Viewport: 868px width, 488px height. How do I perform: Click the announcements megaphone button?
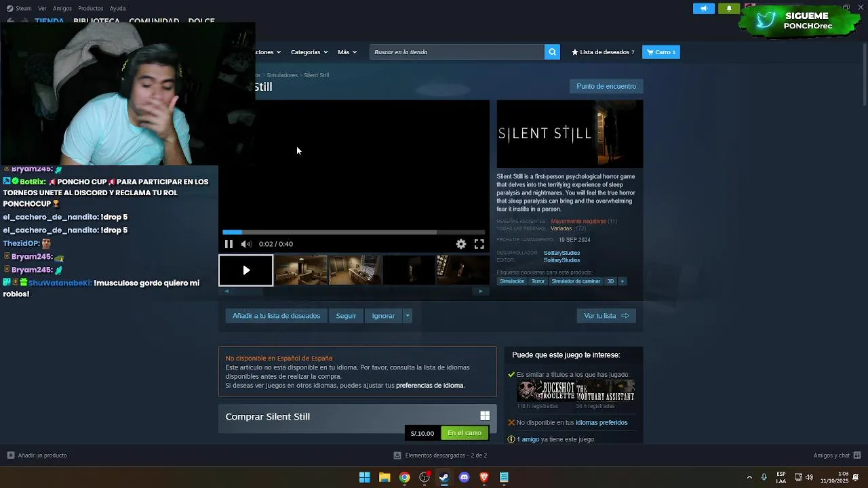click(x=704, y=9)
